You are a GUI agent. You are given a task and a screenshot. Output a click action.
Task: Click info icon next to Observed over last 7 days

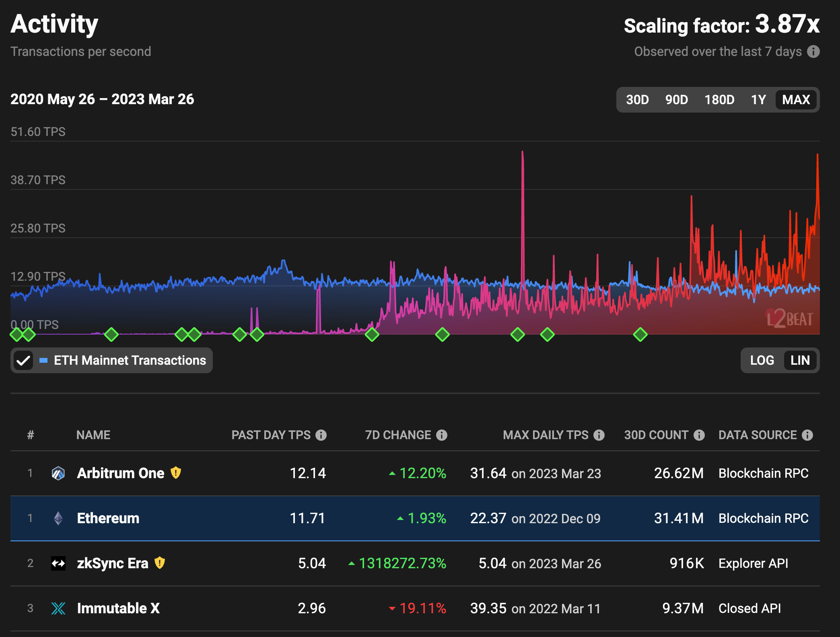(x=813, y=51)
